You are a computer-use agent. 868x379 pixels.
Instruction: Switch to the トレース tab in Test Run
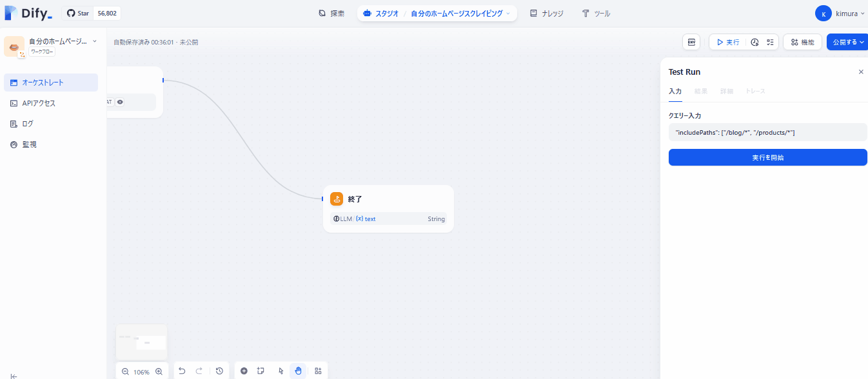755,91
